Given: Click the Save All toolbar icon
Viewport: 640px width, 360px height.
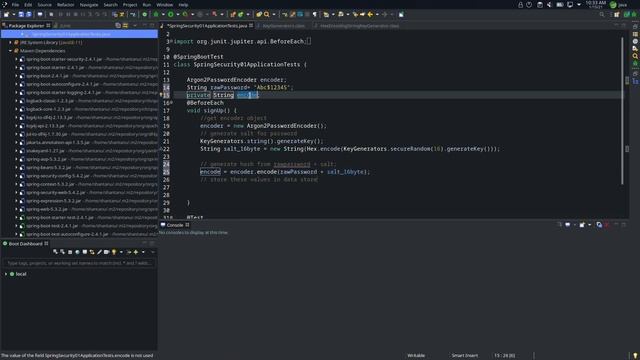Looking at the screenshot, I should pos(29,14).
